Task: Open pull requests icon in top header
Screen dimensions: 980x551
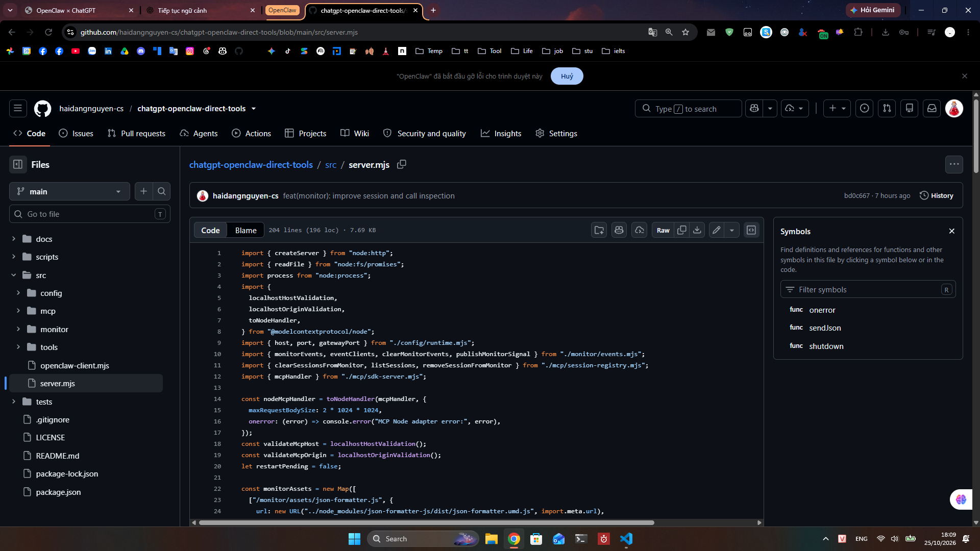Action: tap(887, 108)
